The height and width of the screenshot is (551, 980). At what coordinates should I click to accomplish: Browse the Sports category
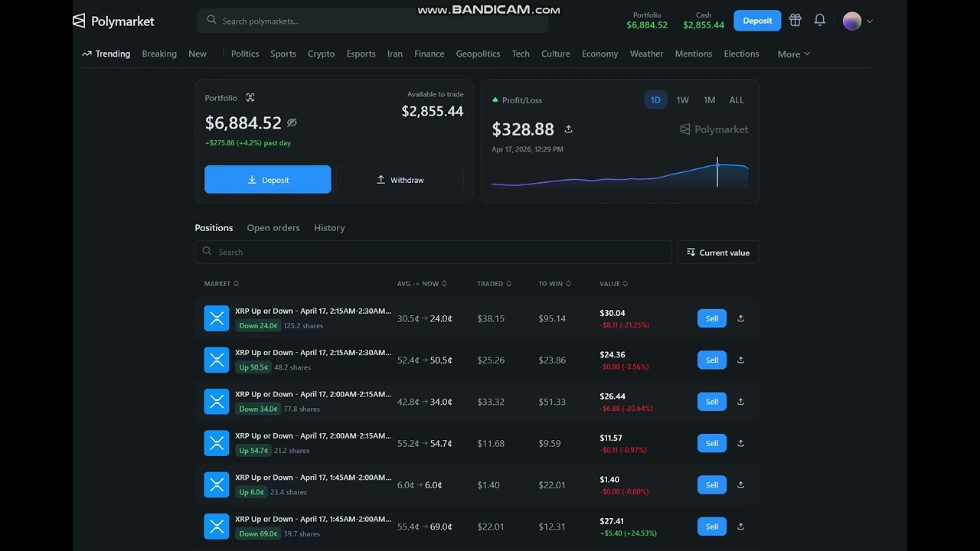283,54
